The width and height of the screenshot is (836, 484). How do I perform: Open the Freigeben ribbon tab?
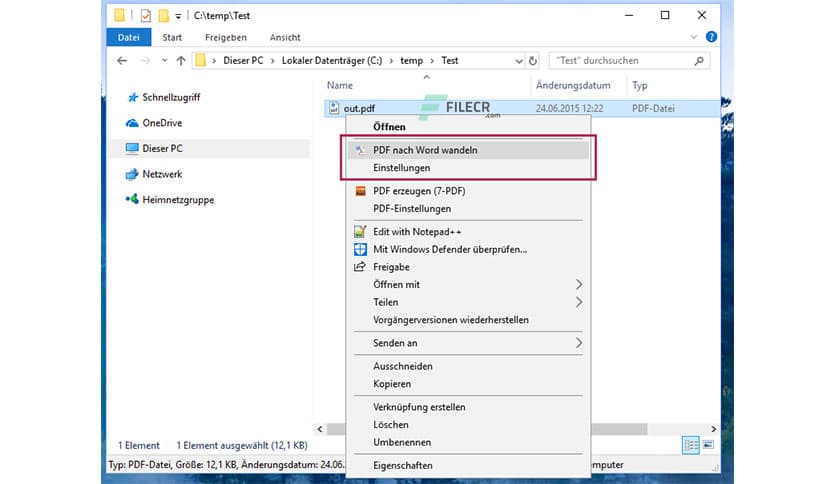click(226, 37)
